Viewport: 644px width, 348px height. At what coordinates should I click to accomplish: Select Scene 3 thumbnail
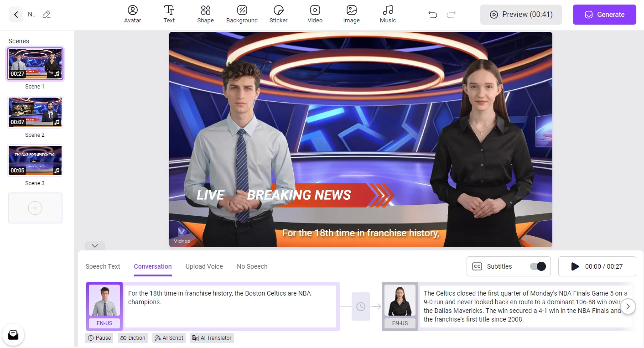tap(35, 161)
